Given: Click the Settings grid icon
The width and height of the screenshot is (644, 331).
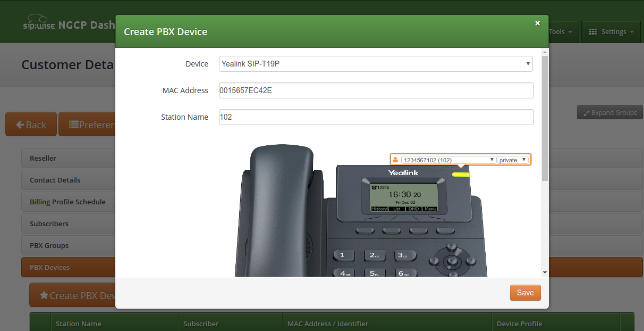Looking at the screenshot, I should tap(593, 32).
